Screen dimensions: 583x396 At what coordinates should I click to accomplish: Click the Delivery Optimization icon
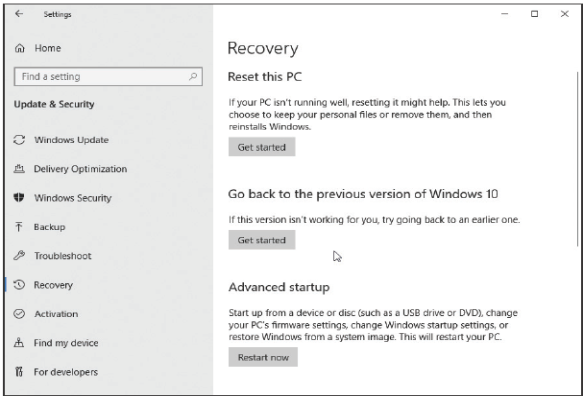[19, 169]
